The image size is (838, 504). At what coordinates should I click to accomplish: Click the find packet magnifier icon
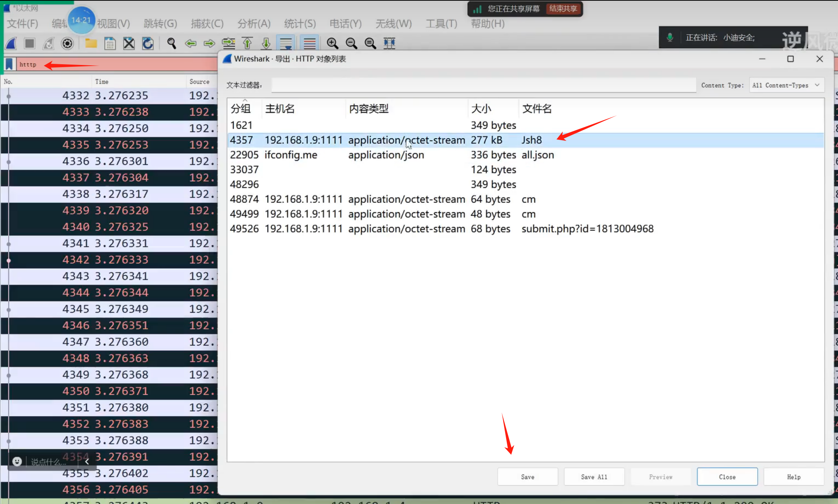[171, 43]
